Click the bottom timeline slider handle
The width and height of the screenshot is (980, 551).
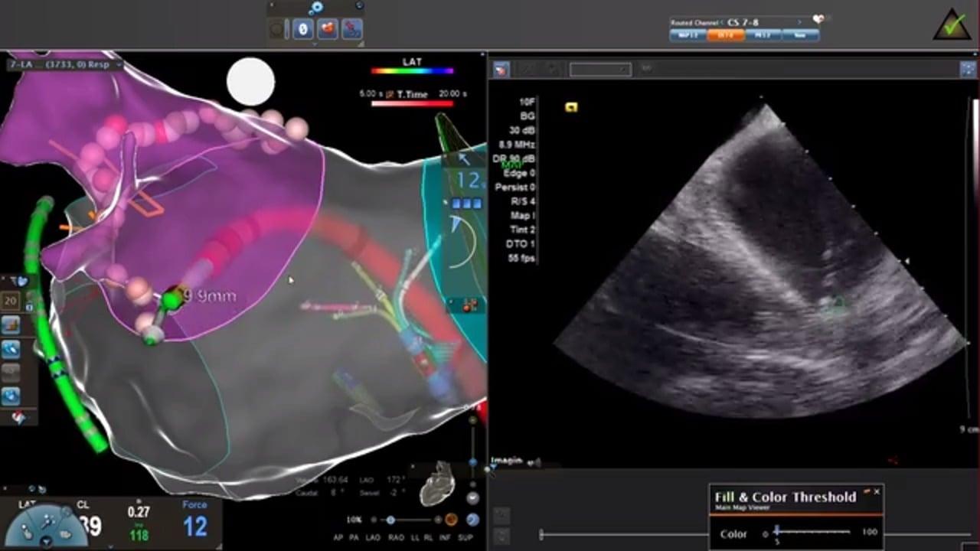tap(541, 533)
